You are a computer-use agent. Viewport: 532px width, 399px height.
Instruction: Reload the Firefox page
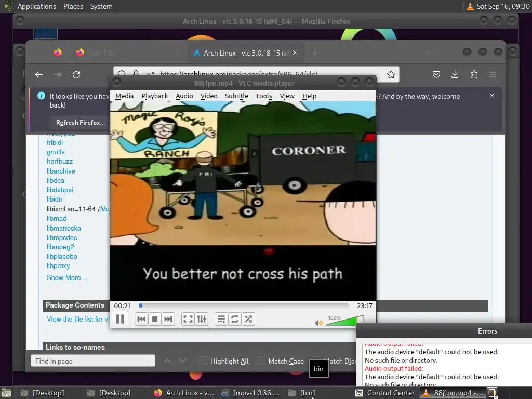[x=76, y=75]
